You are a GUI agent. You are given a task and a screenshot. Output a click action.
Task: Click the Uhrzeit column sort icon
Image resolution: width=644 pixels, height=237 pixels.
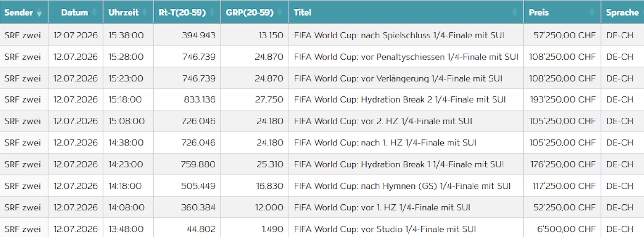coord(145,13)
